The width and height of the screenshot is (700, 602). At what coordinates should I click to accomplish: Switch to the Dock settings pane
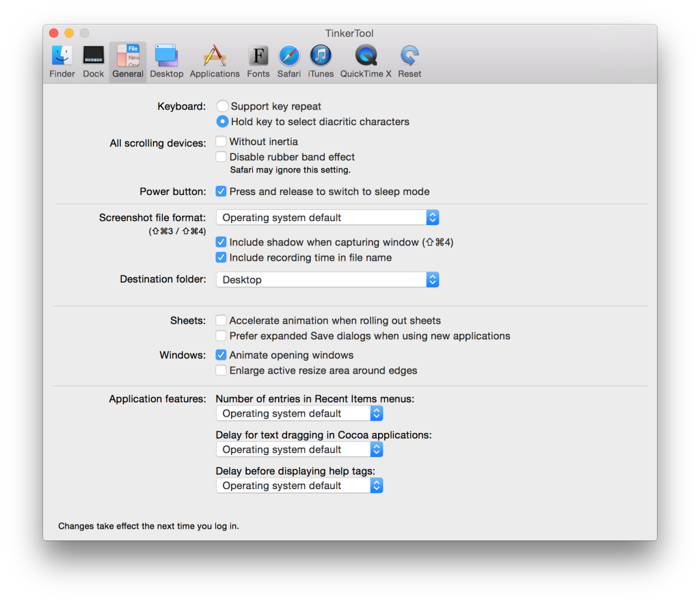pos(94,56)
